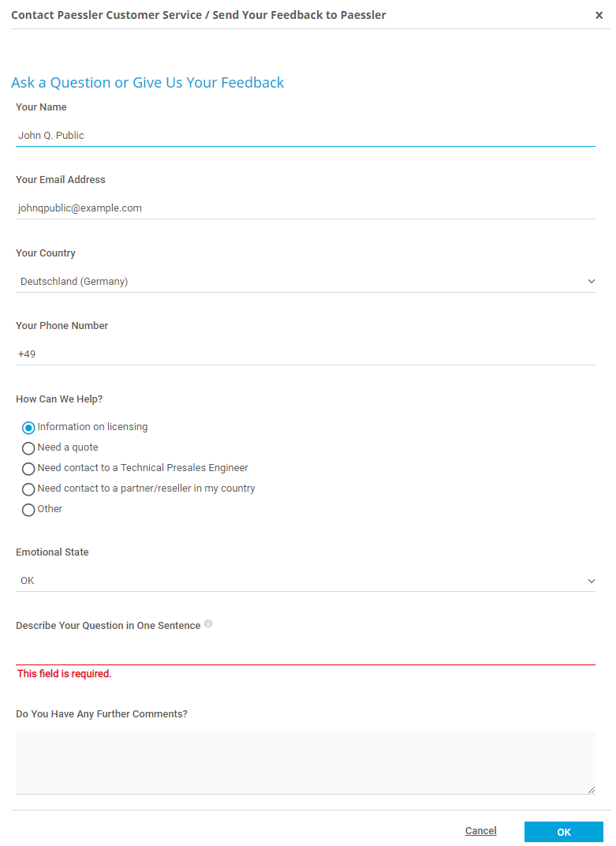Click the Need a quote label text

click(x=68, y=447)
